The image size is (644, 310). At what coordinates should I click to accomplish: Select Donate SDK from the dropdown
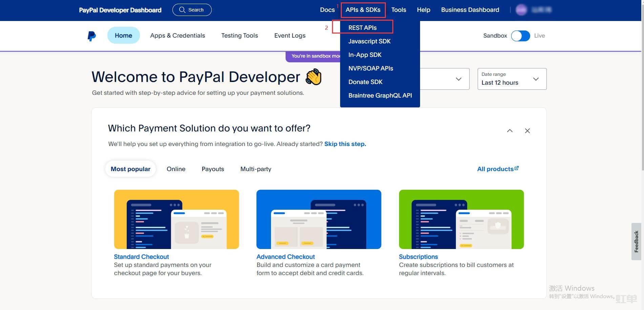pyautogui.click(x=366, y=82)
